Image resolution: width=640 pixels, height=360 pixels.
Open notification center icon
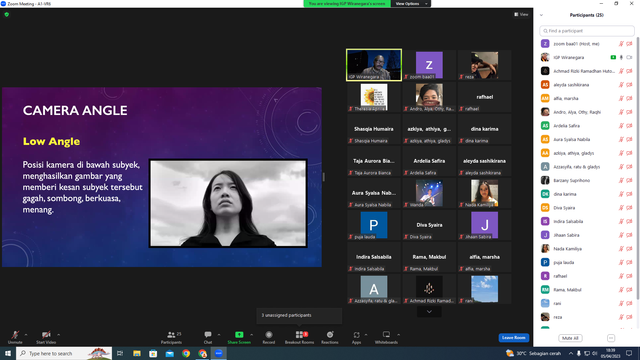point(629,353)
